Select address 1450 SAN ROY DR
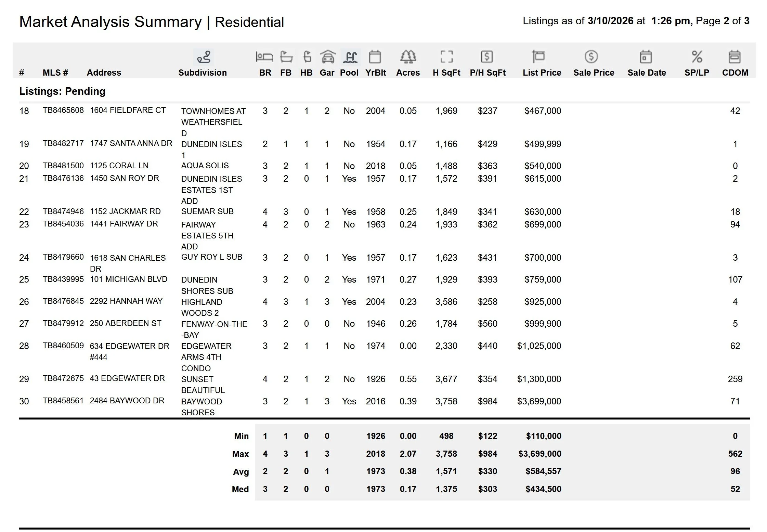767x532 pixels. (x=125, y=178)
